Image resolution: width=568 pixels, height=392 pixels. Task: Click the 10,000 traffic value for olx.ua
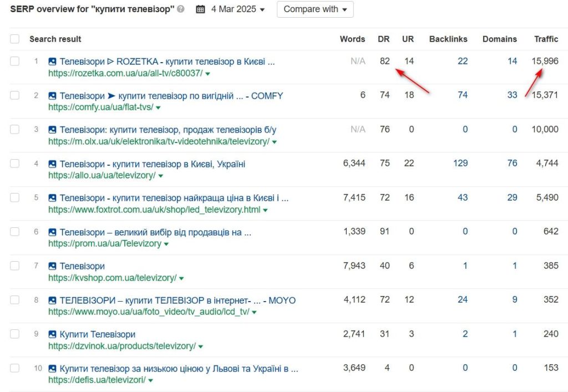pos(545,129)
